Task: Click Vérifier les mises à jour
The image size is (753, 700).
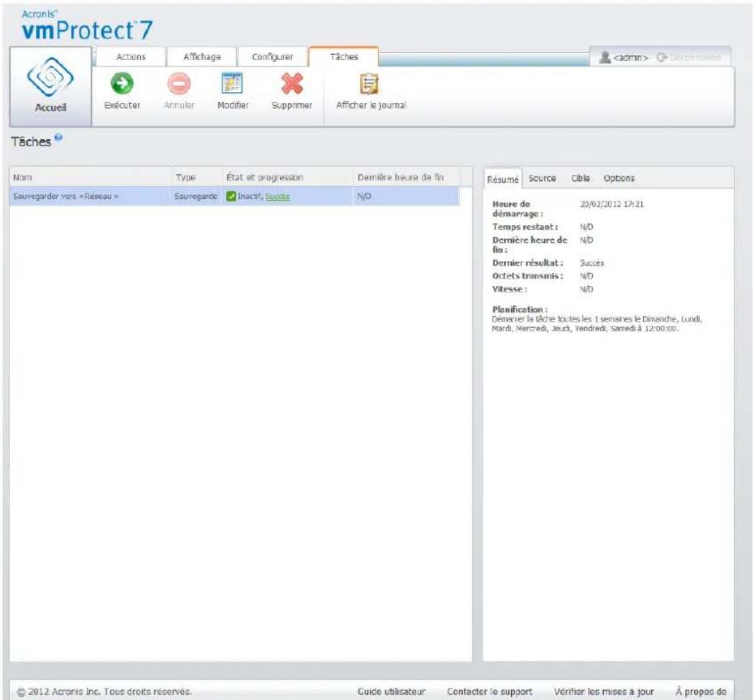Action: (603, 691)
